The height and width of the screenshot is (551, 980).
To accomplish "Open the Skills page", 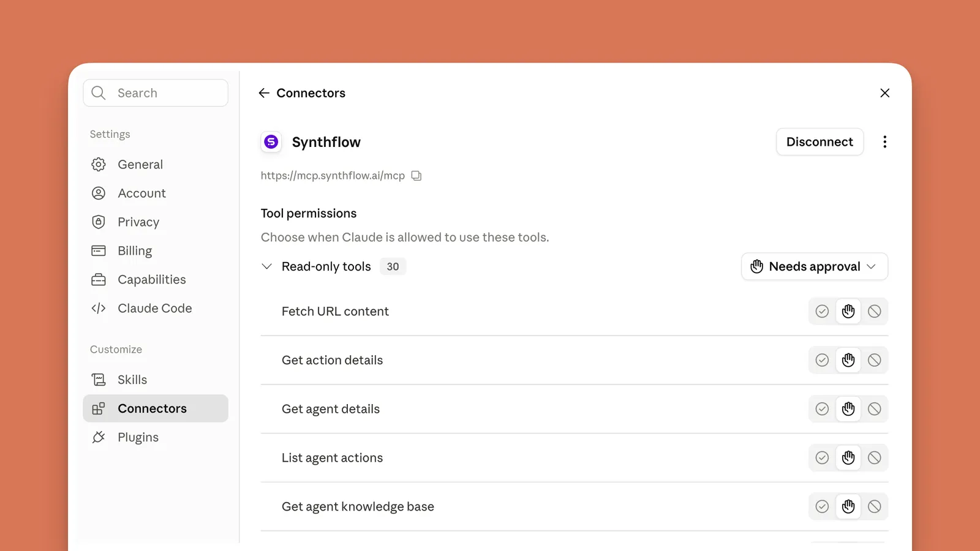I will 156,380.
